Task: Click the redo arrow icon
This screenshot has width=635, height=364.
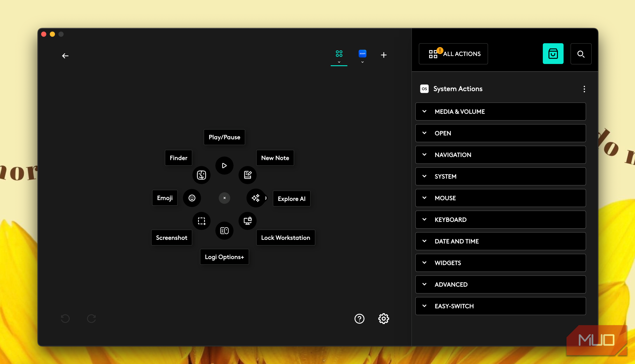Action: coord(91,319)
